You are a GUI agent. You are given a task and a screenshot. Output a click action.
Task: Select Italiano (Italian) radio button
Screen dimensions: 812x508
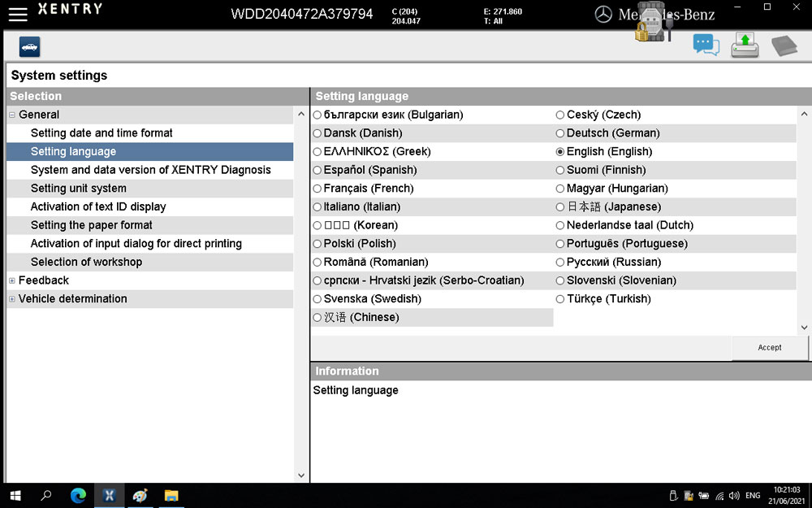[x=317, y=206]
